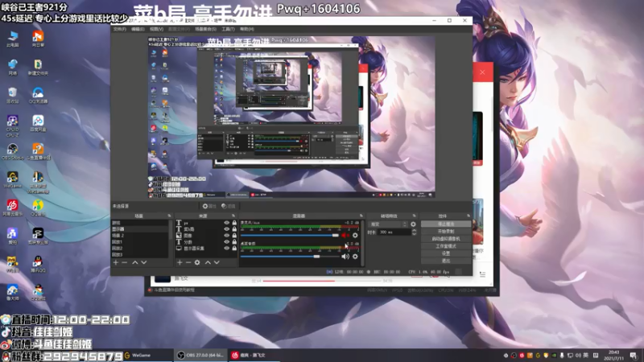Move the selected source up
Image resolution: width=644 pixels, height=362 pixels.
point(208,262)
